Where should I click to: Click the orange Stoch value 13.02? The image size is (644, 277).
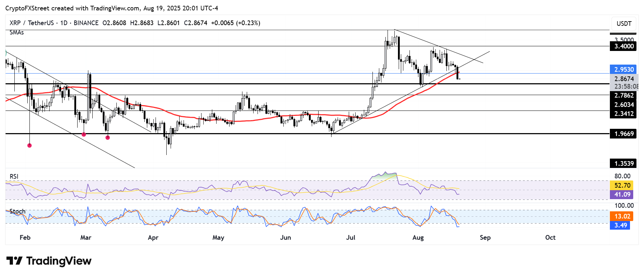[622, 216]
